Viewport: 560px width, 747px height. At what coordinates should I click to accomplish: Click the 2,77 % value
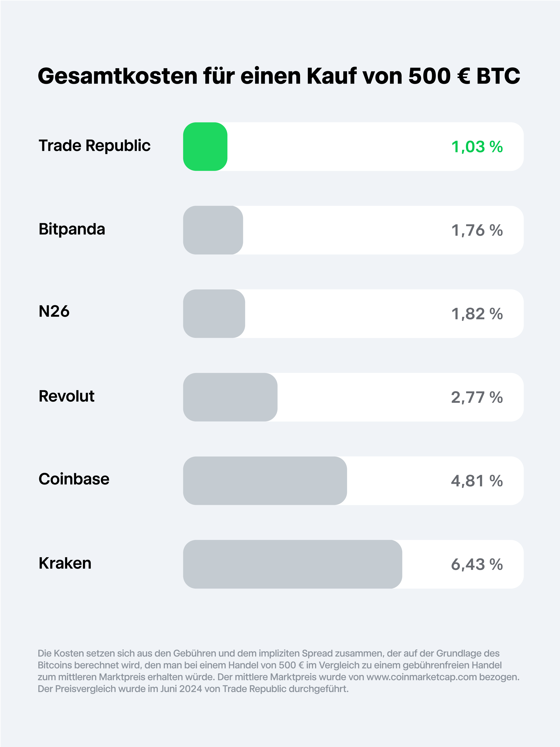(477, 397)
